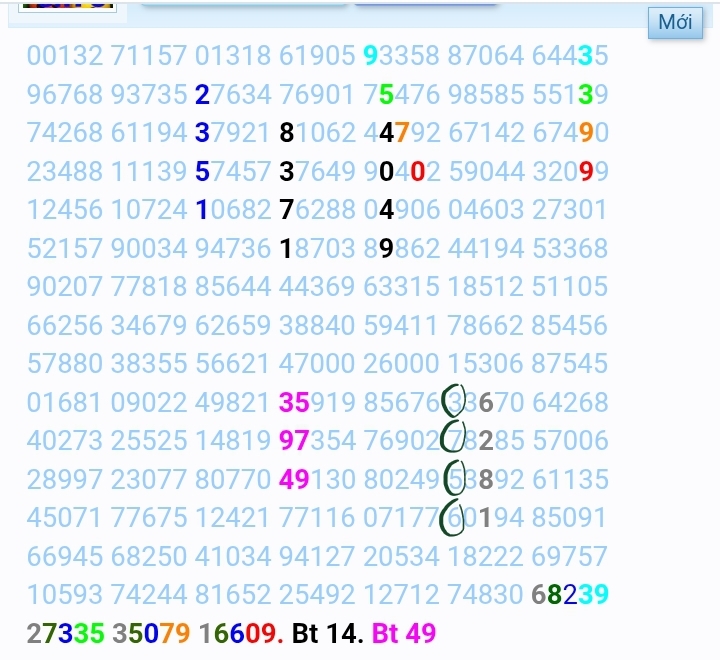The width and height of the screenshot is (720, 660).
Task: Click number 44792 with orange 7
Action: coord(401,133)
